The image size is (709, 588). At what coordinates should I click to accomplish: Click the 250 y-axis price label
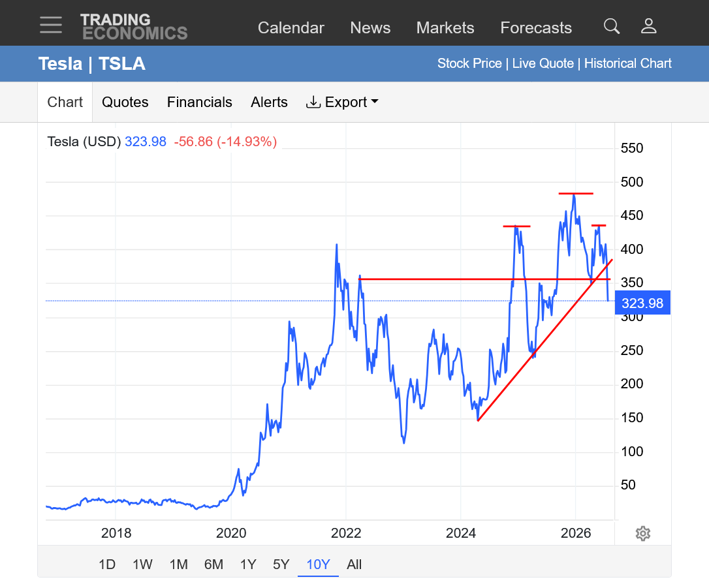coord(632,350)
